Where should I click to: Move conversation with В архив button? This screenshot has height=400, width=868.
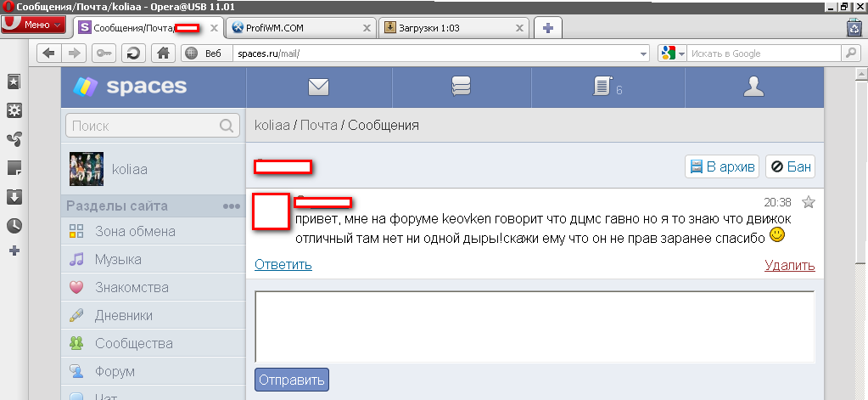(x=722, y=166)
